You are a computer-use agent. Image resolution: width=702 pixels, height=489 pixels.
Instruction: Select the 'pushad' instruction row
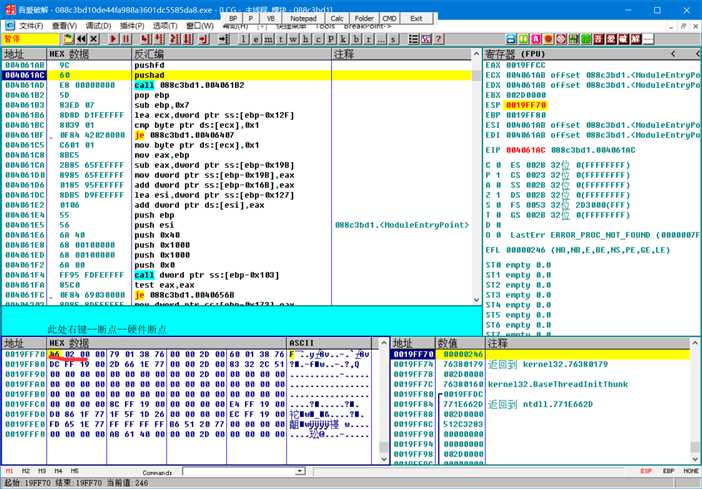[x=237, y=75]
